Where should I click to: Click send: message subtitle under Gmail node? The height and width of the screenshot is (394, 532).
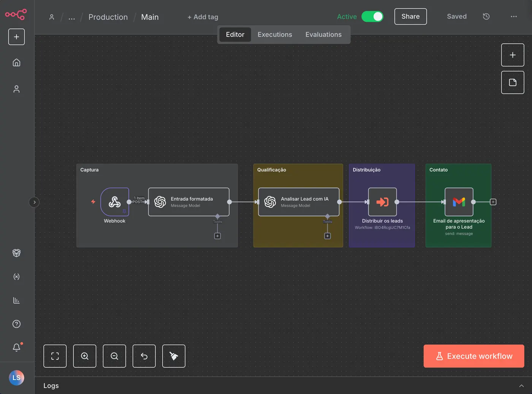click(x=459, y=234)
